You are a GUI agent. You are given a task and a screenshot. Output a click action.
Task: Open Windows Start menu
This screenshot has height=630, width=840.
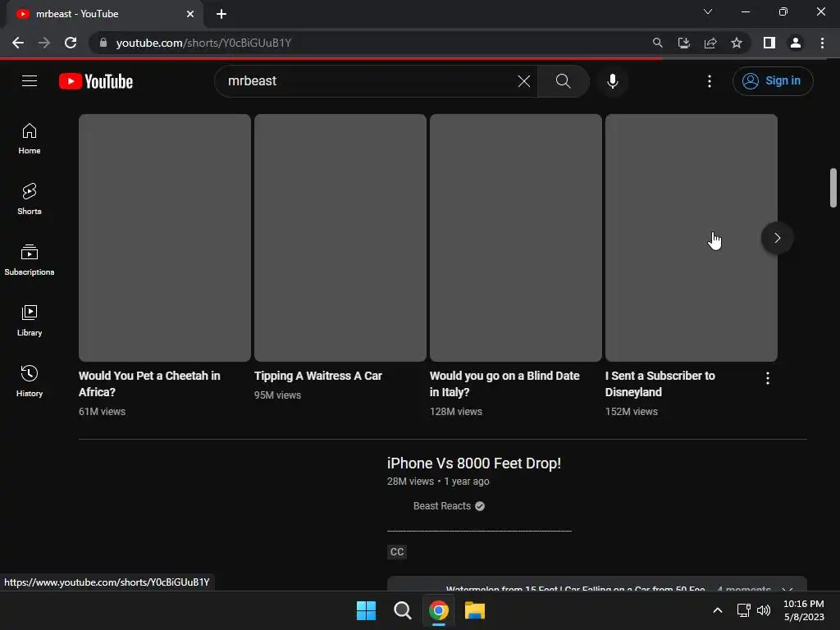(x=367, y=610)
